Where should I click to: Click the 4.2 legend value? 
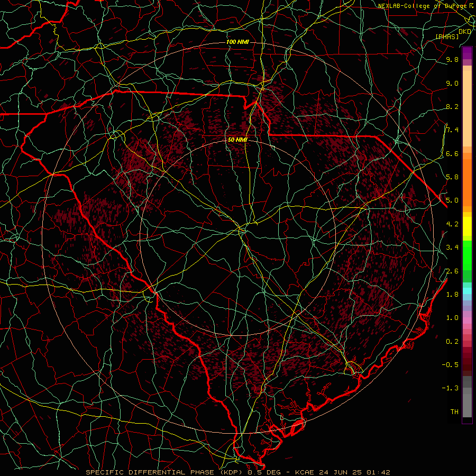[452, 224]
